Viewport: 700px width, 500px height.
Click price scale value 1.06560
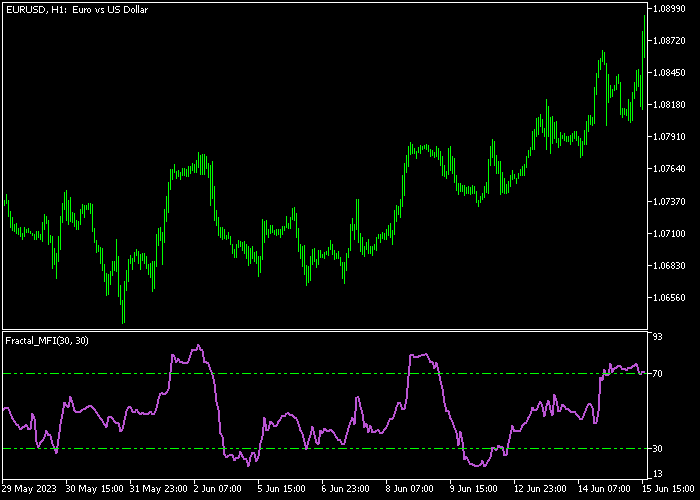pyautogui.click(x=669, y=298)
